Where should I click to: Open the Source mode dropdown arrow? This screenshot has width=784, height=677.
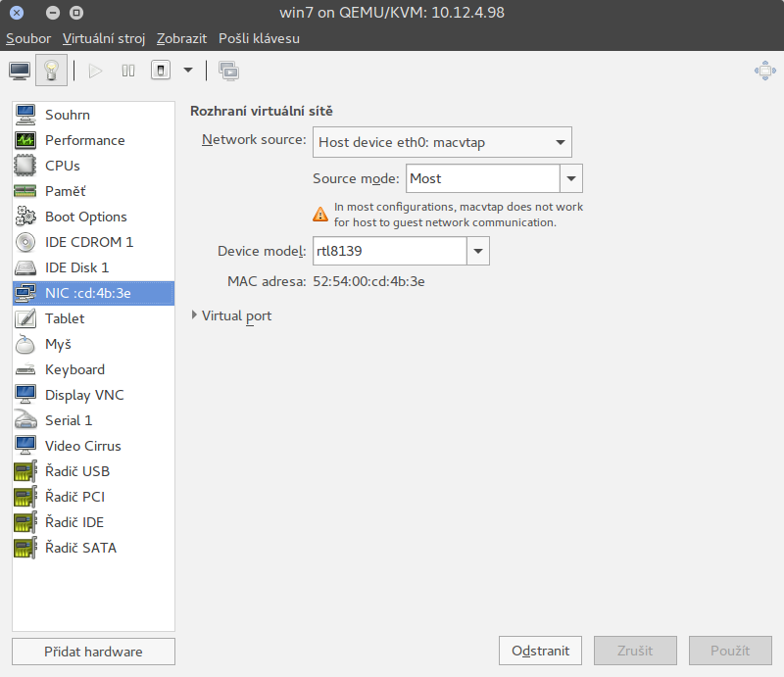(x=571, y=178)
